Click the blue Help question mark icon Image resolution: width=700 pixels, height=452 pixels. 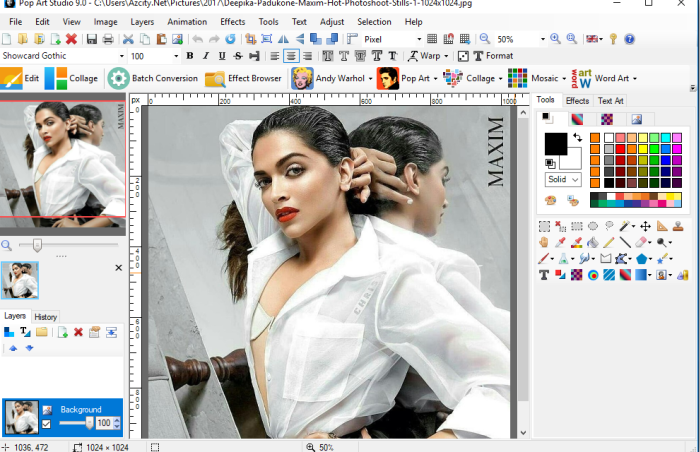tap(629, 39)
